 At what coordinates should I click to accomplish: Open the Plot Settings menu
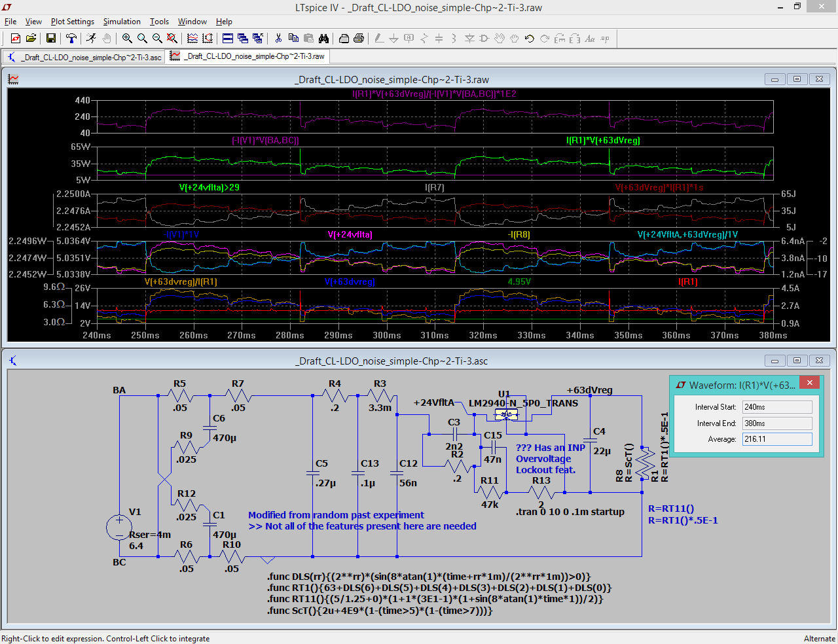[x=73, y=22]
